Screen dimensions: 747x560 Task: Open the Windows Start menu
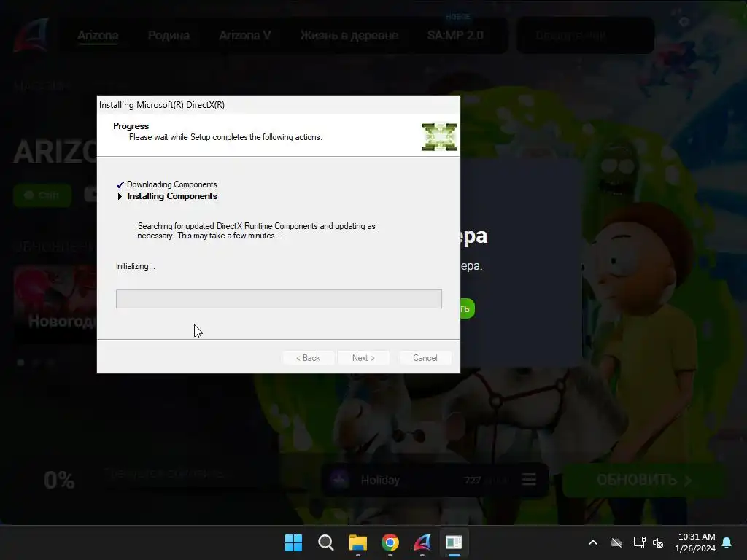293,542
